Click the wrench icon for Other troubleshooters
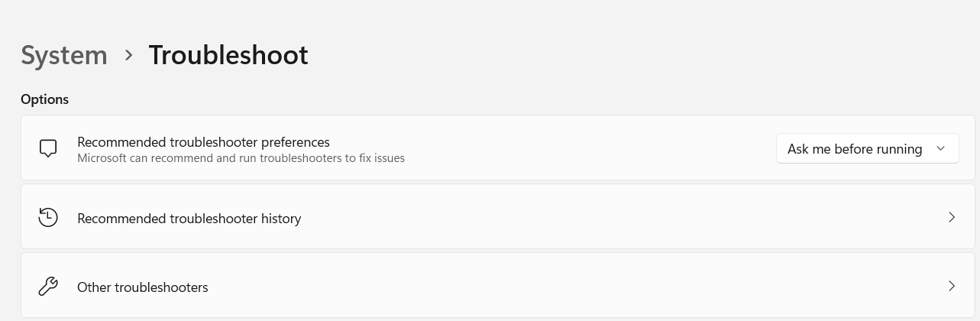The width and height of the screenshot is (980, 321). tap(48, 287)
